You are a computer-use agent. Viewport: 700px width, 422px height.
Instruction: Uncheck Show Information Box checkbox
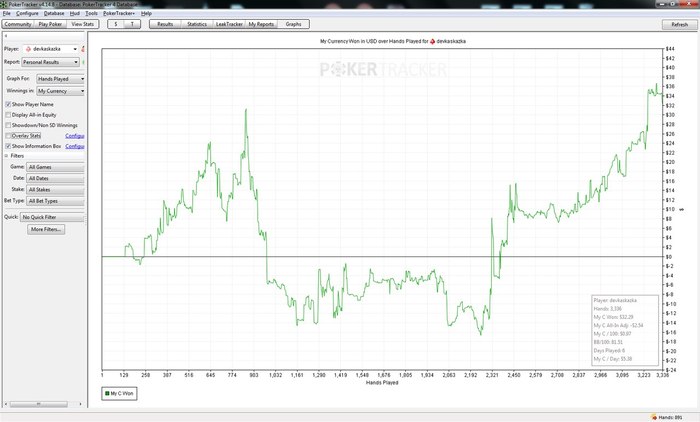tap(8, 146)
